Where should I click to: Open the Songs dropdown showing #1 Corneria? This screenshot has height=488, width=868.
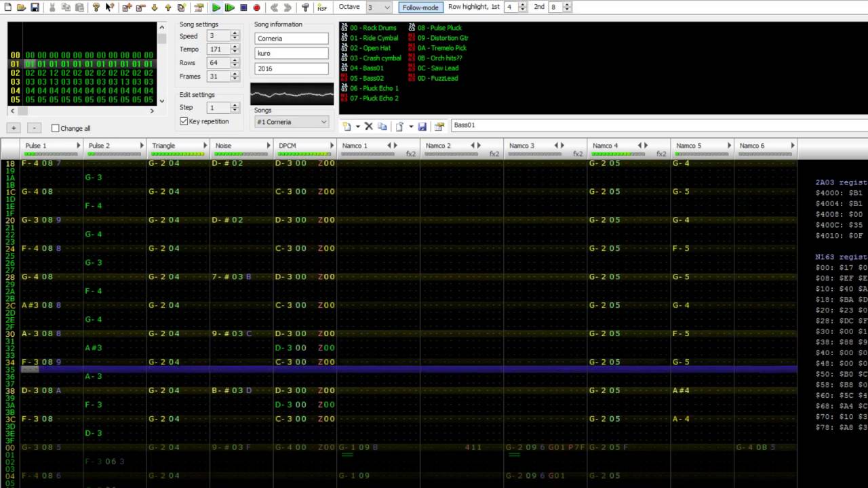pos(292,122)
